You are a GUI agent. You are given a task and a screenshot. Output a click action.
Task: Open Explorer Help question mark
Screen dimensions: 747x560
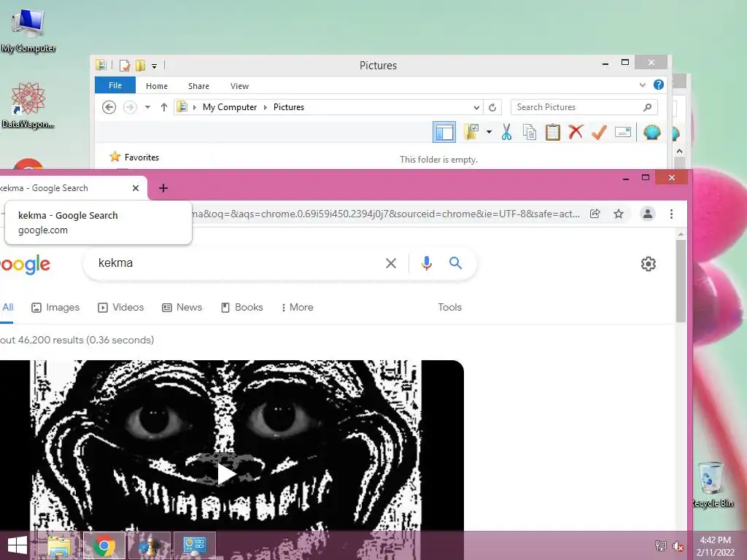[659, 85]
